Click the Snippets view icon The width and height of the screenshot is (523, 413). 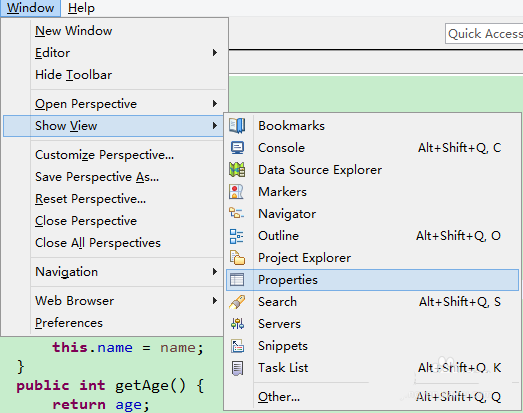click(237, 346)
